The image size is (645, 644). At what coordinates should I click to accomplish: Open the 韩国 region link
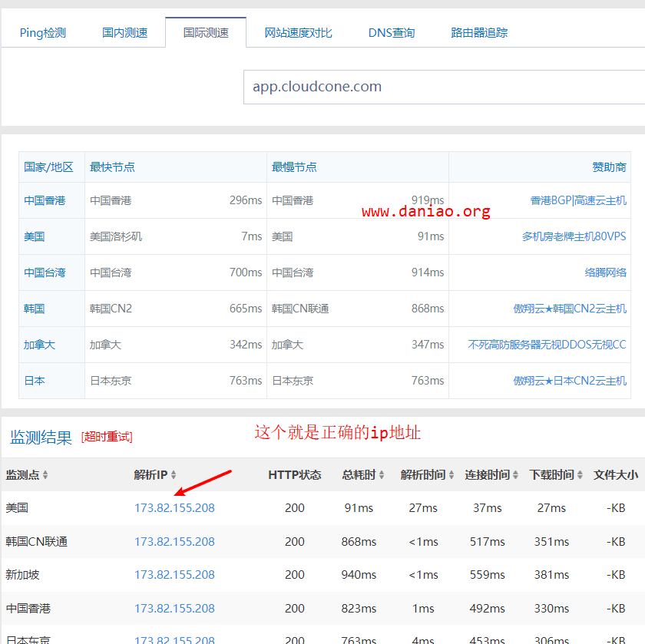(x=34, y=309)
